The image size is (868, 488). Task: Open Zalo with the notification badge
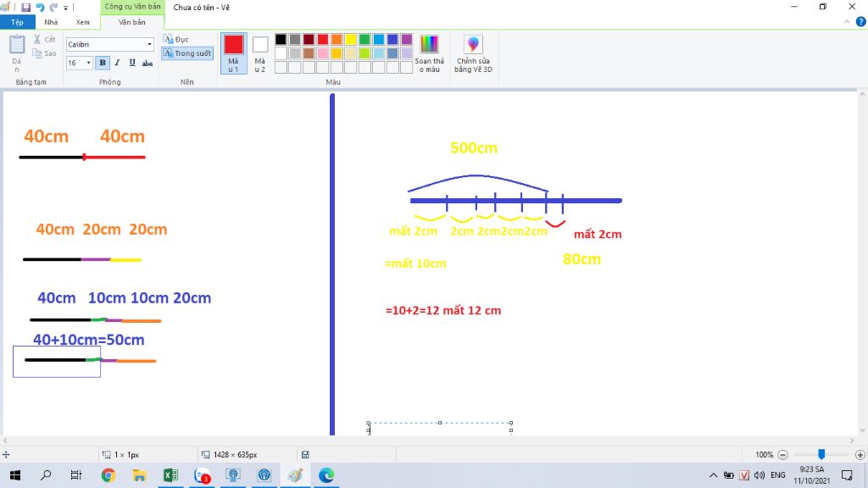[202, 475]
